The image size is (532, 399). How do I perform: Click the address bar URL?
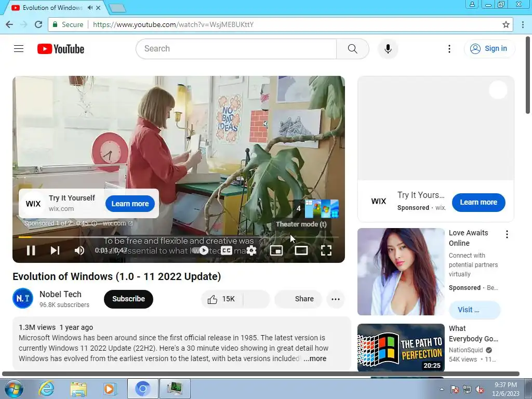coord(173,24)
